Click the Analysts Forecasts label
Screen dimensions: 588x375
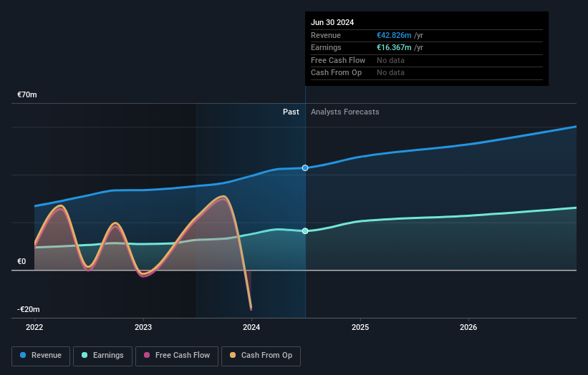(345, 112)
